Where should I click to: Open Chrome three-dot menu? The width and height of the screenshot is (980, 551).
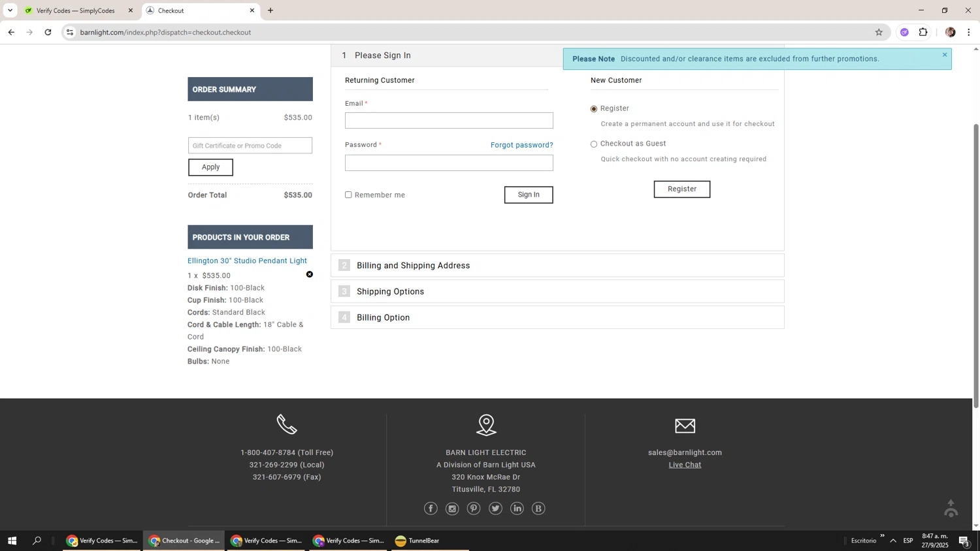click(x=969, y=32)
